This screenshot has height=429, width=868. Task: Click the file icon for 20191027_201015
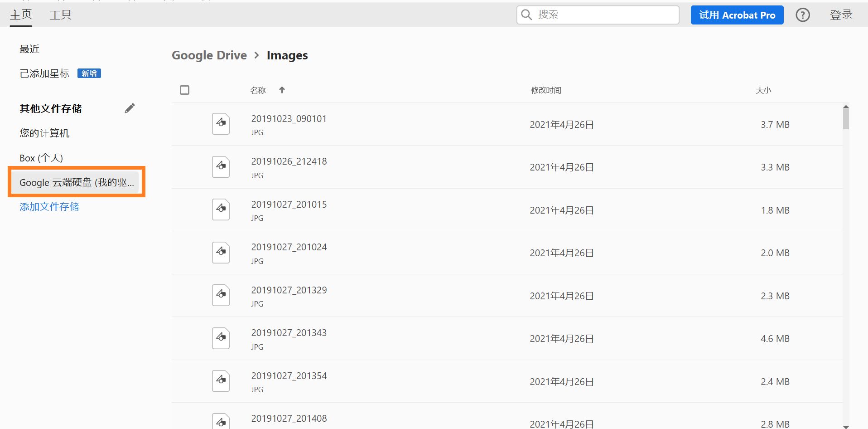[x=221, y=210]
